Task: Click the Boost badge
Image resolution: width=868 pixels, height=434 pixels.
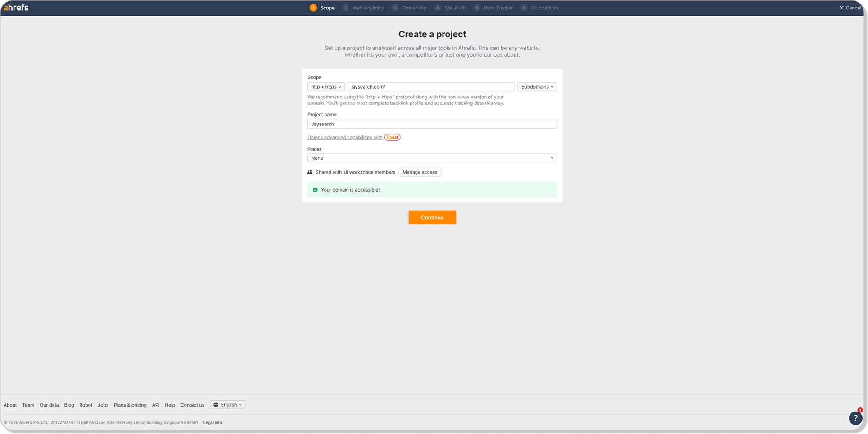Action: (392, 137)
